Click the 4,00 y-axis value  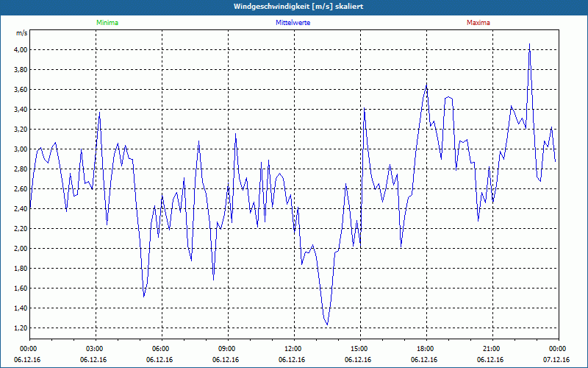point(21,50)
